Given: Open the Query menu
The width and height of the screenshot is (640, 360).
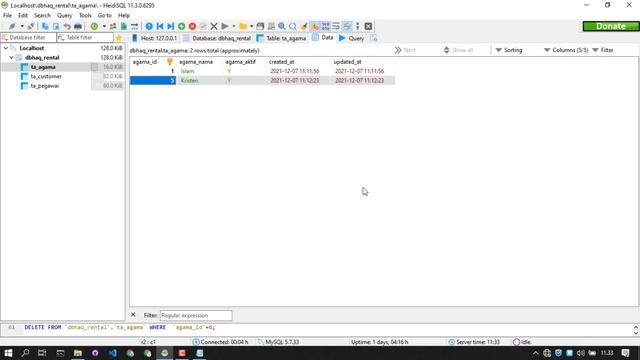Looking at the screenshot, I should tap(64, 16).
